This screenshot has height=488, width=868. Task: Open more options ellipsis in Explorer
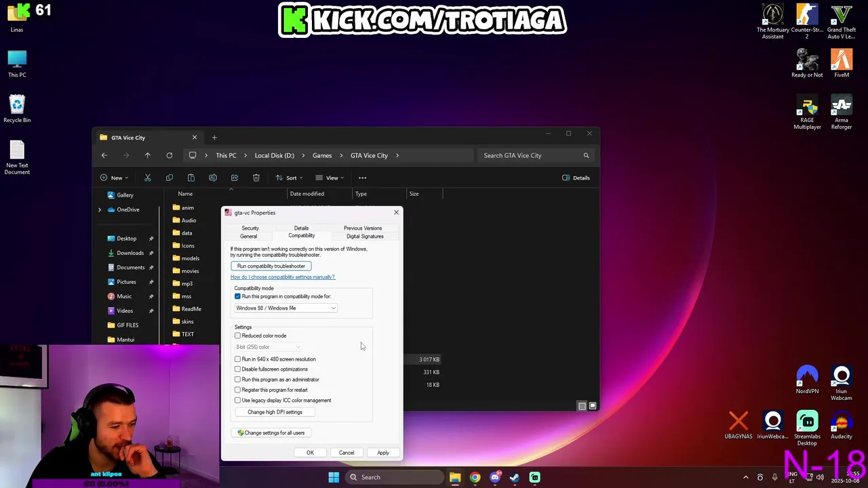(362, 178)
